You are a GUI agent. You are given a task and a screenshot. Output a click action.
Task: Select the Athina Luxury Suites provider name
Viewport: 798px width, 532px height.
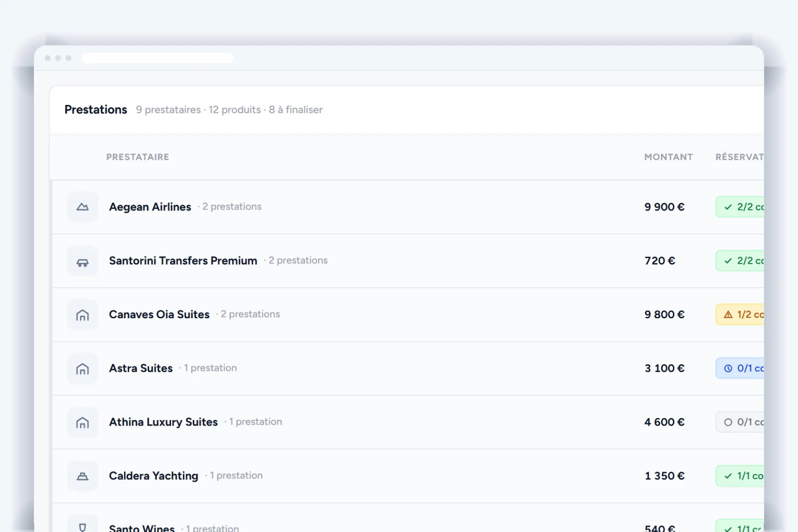pyautogui.click(x=163, y=422)
